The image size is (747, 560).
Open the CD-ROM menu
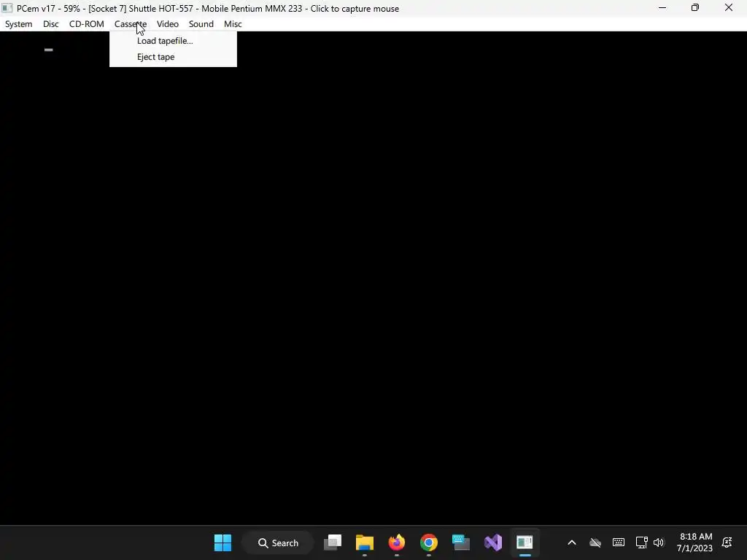click(x=86, y=24)
